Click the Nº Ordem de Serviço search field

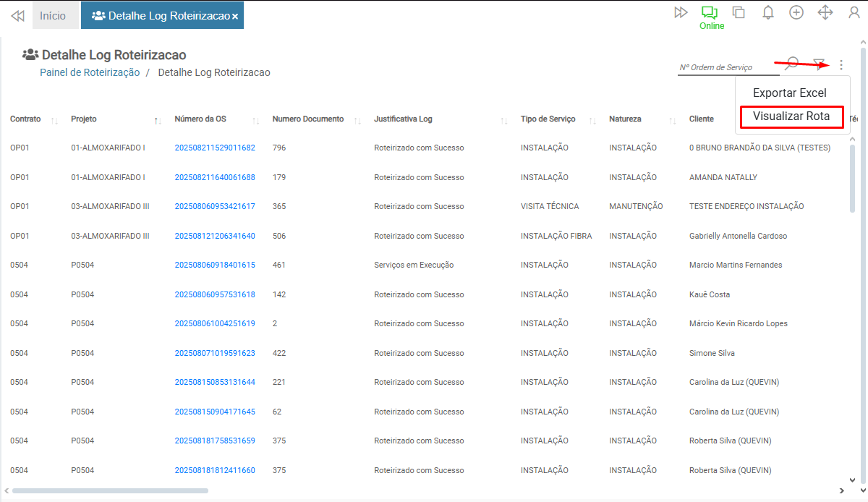727,67
